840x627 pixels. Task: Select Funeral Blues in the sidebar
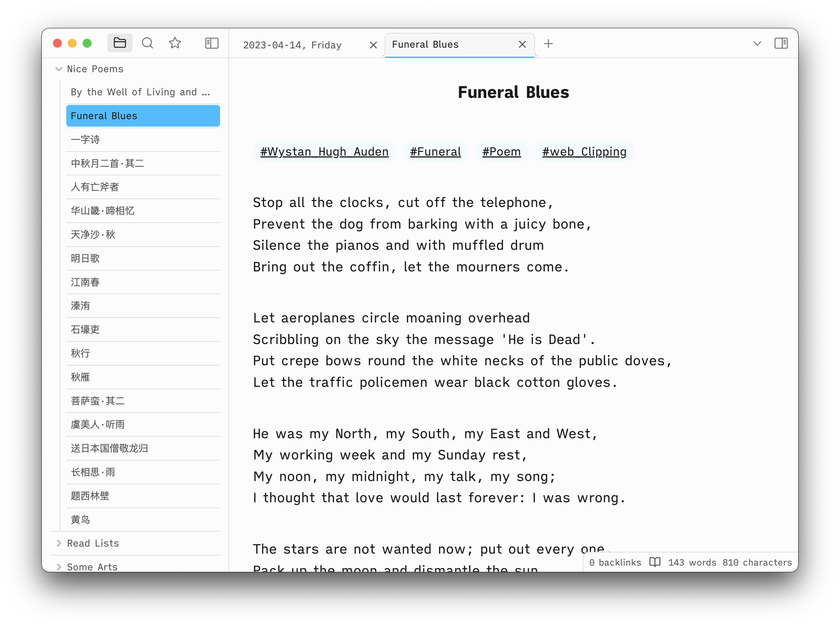coord(143,116)
